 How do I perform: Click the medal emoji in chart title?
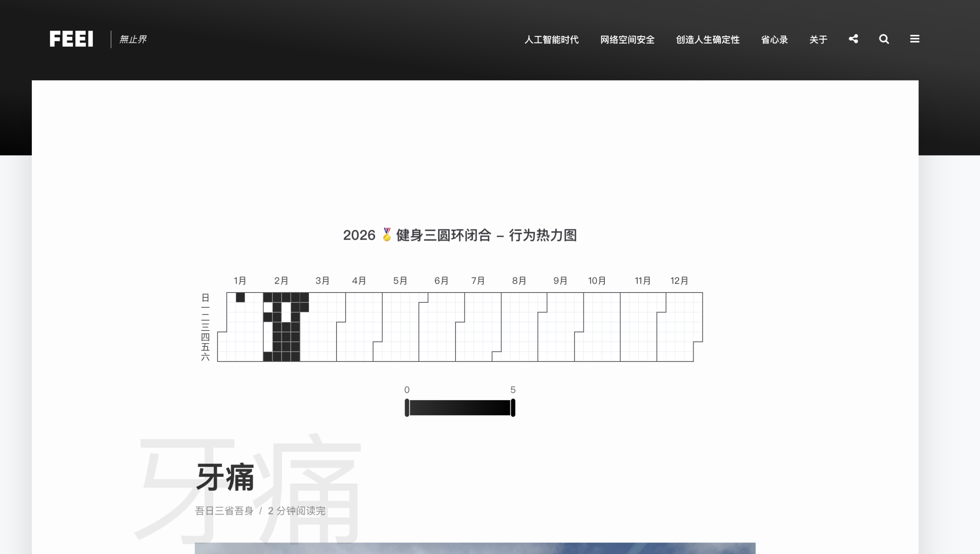pos(387,235)
